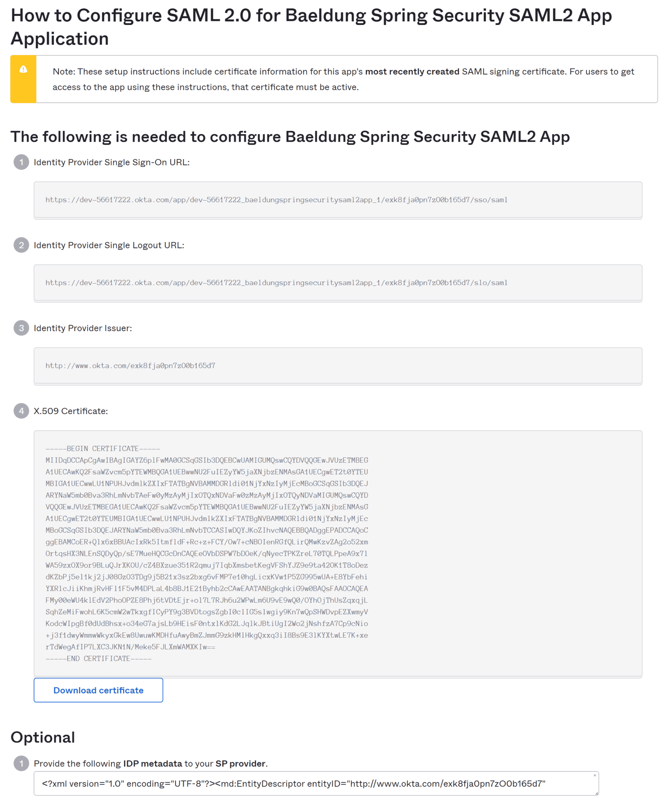Click the bold 'most recently created' note text
This screenshot has width=672, height=810.
point(413,72)
